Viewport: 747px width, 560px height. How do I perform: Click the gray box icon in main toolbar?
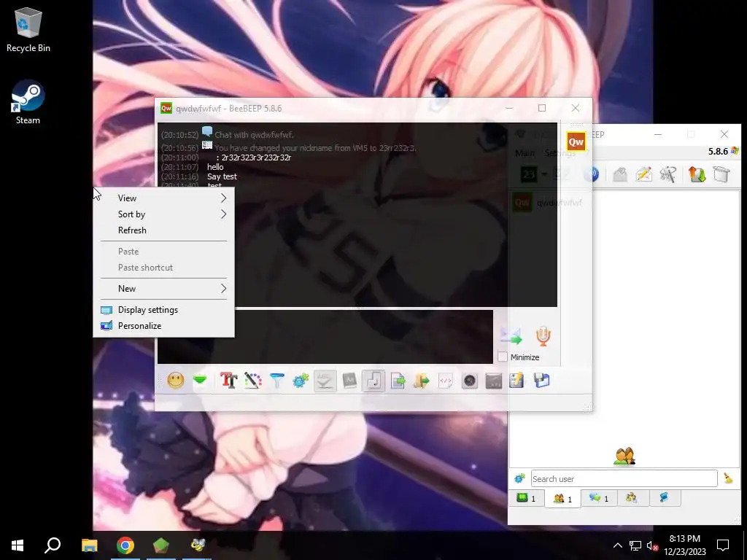coord(721,174)
